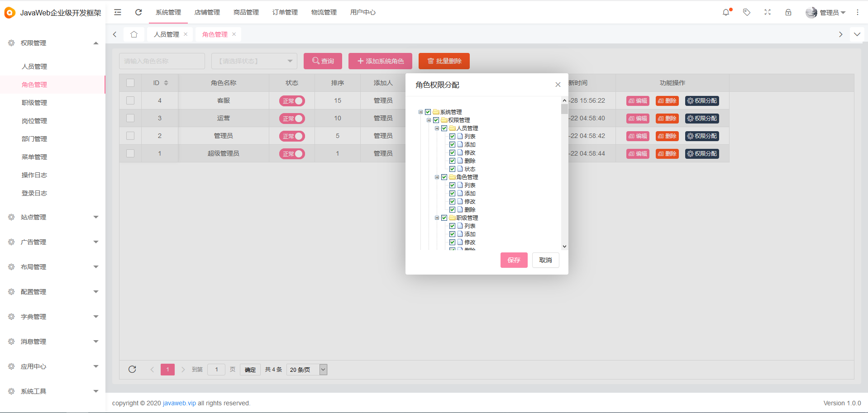868x413 pixels.
Task: Open the three-dot menu at top right
Action: 858,12
